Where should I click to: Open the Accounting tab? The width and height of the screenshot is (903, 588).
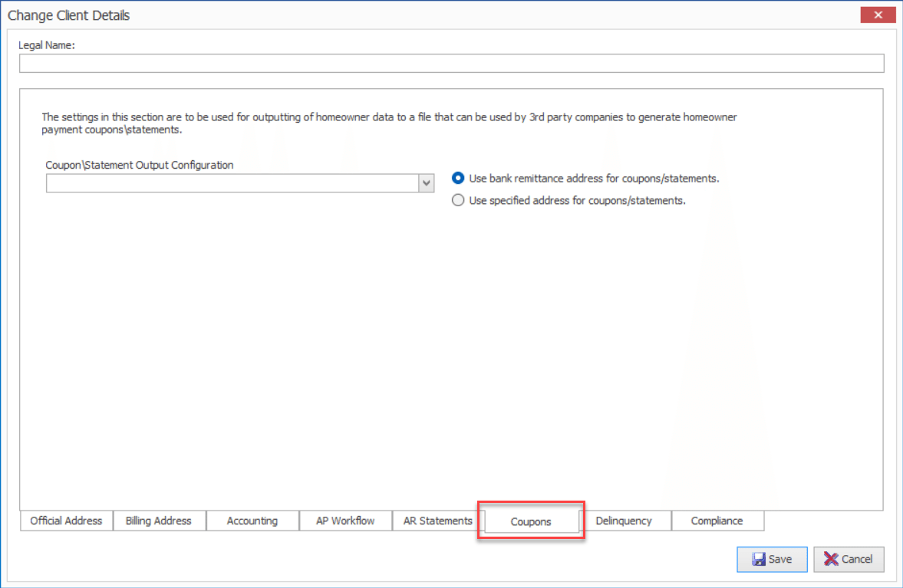click(252, 521)
